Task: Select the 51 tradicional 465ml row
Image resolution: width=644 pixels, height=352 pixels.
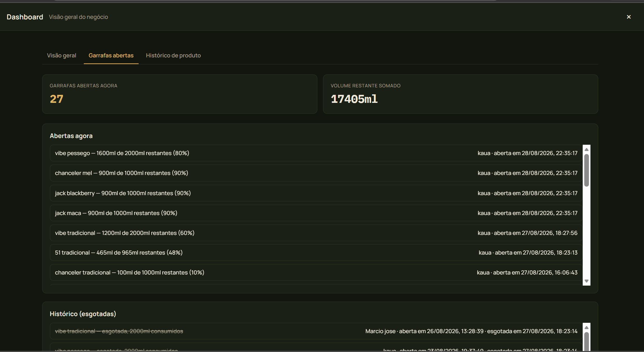Action: [x=316, y=252]
